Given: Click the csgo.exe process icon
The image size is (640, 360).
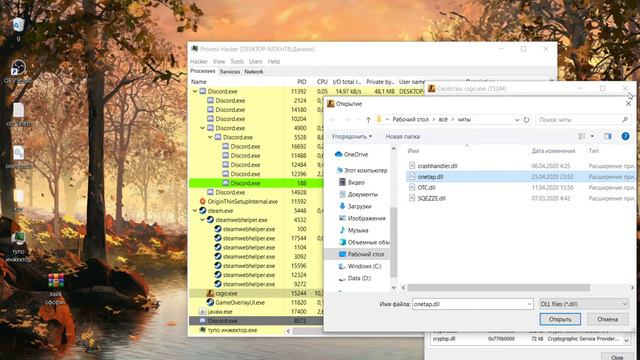Looking at the screenshot, I should 210,293.
